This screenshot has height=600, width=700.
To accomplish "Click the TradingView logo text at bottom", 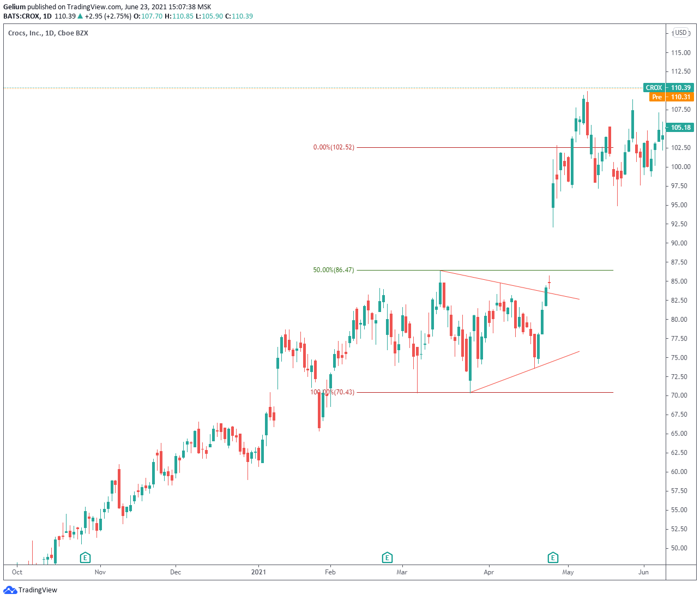I will tap(38, 590).
